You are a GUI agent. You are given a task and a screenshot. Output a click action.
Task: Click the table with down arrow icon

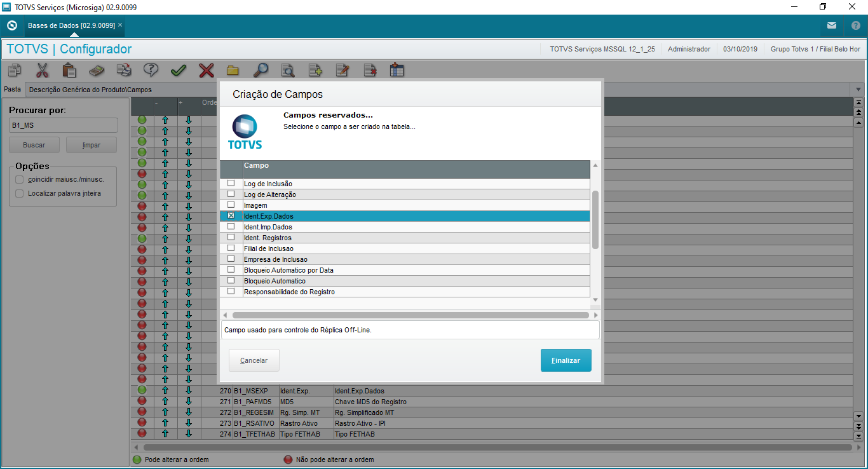coord(397,70)
